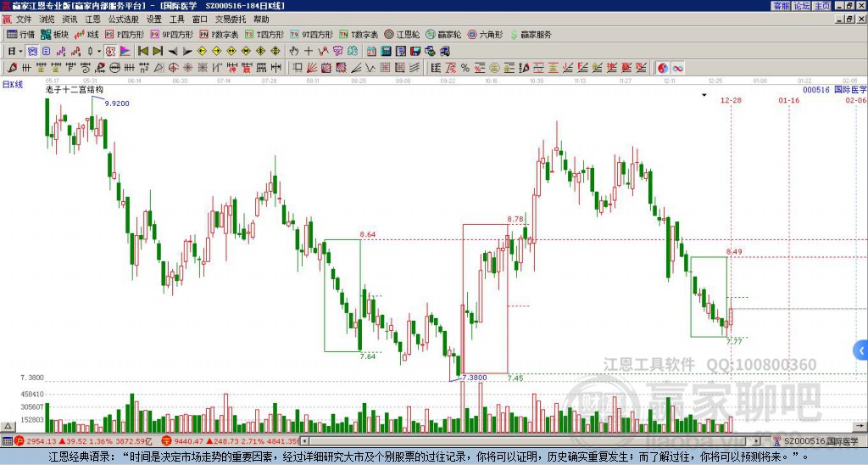
Task: Click the black left arrow icon
Action: tap(173, 52)
